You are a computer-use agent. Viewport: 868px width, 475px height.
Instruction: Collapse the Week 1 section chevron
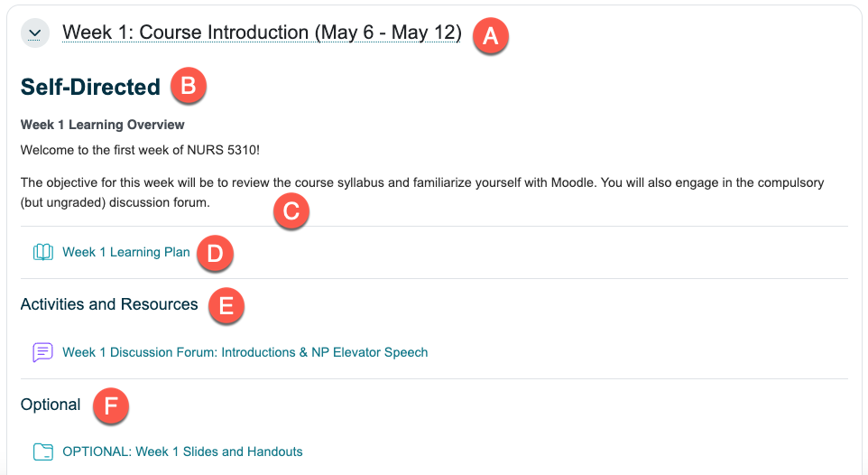pyautogui.click(x=34, y=33)
